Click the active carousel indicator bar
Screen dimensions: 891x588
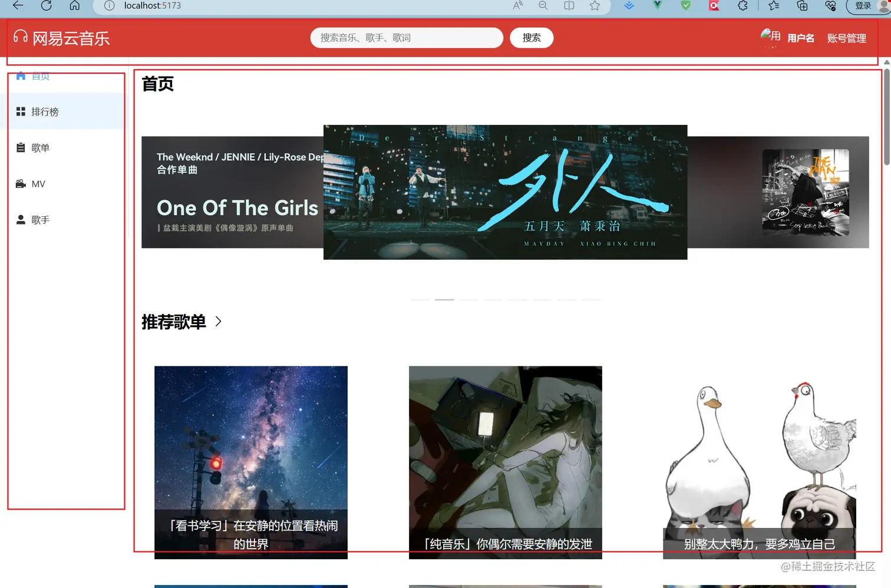coord(444,300)
